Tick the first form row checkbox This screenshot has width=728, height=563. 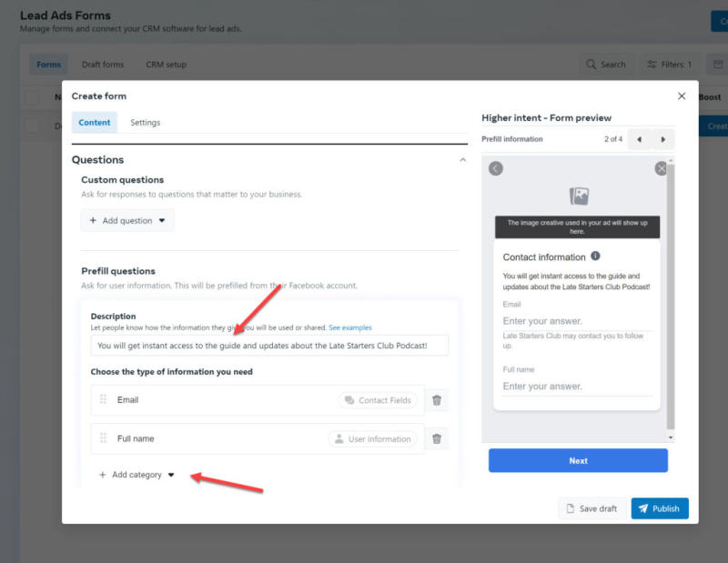point(32,126)
